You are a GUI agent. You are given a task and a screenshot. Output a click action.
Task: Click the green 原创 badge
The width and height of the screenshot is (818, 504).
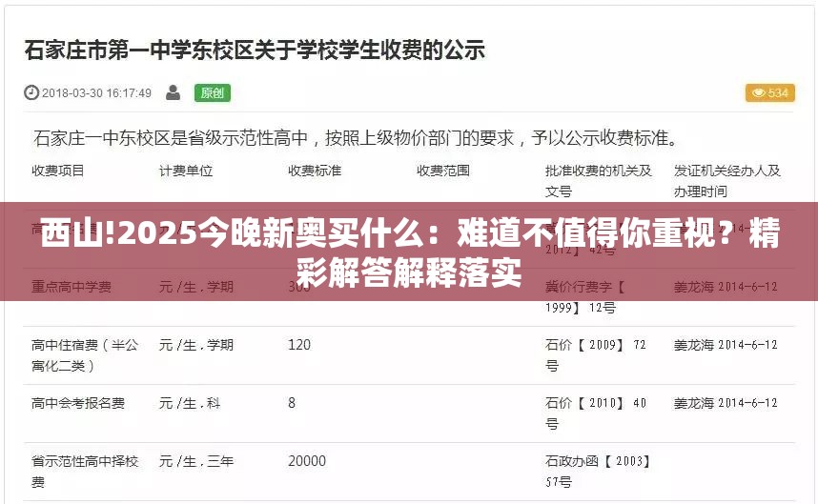tap(213, 92)
